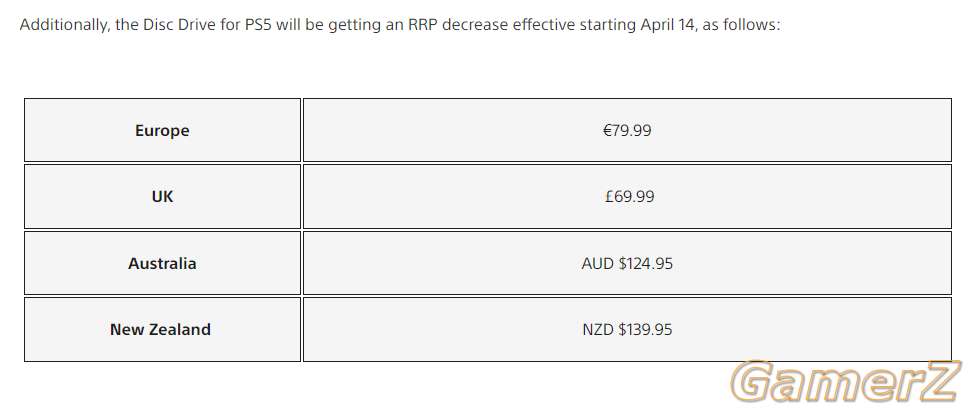Viewport: 963px width, 409px height.
Task: Click the UK row label cell
Action: point(162,197)
